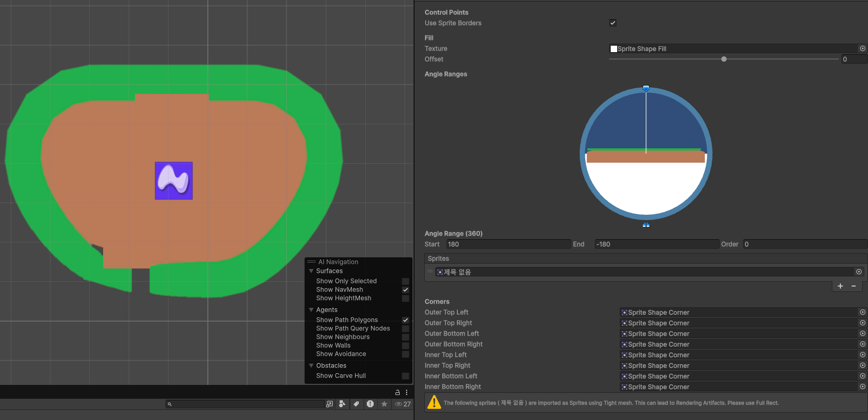Click the angle range circle preview
868x420 pixels.
pos(646,154)
